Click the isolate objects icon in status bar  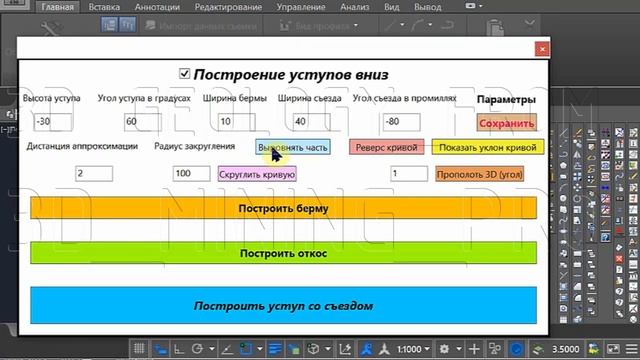click(x=495, y=349)
